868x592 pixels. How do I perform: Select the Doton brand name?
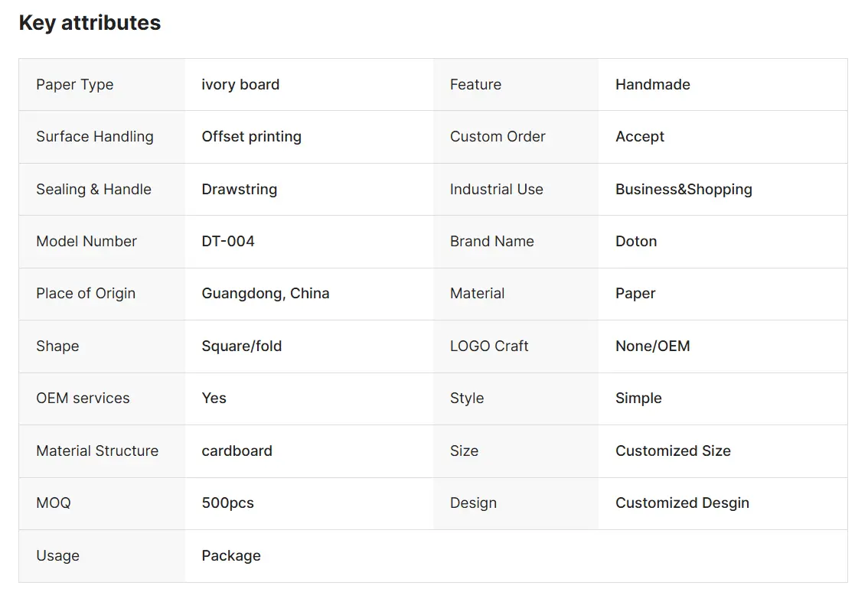click(x=636, y=241)
